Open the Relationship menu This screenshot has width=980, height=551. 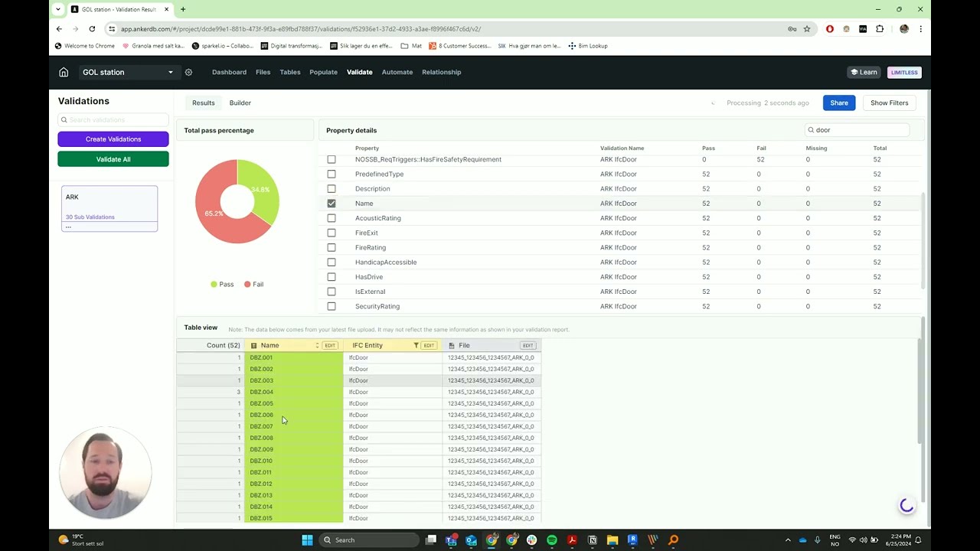[442, 72]
